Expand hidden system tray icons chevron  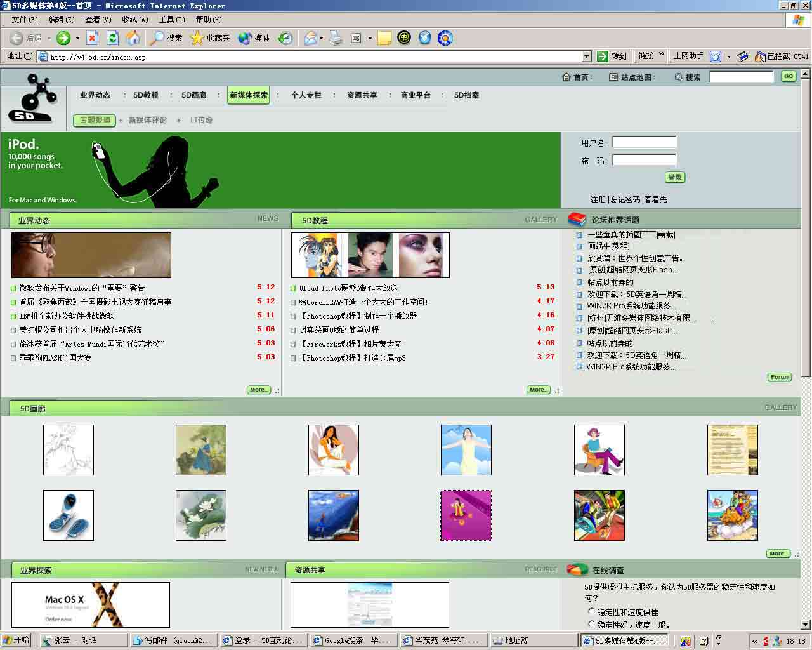(x=755, y=640)
